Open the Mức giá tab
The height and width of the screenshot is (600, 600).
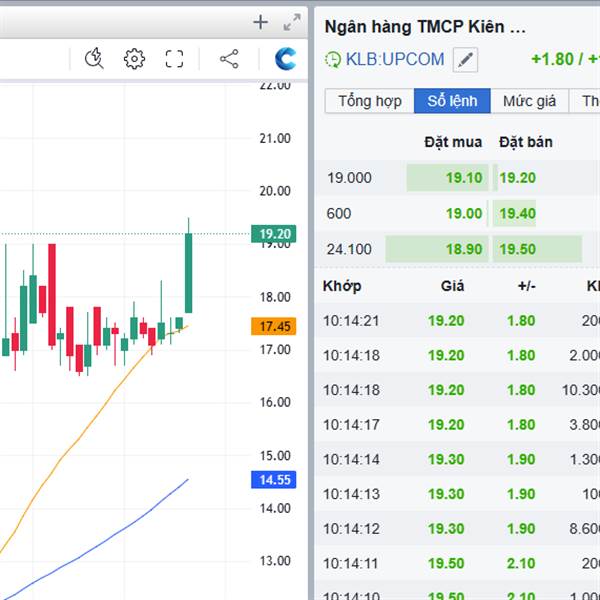point(530,101)
